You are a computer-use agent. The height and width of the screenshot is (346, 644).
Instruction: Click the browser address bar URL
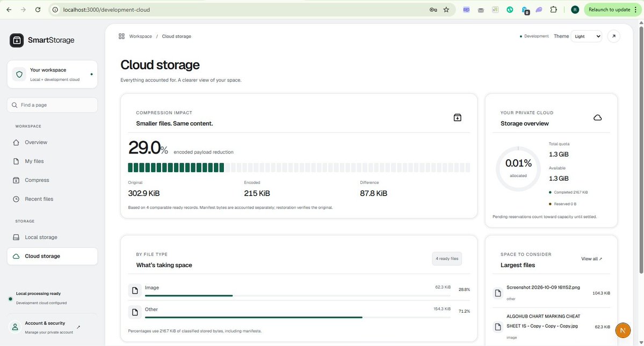pyautogui.click(x=106, y=10)
